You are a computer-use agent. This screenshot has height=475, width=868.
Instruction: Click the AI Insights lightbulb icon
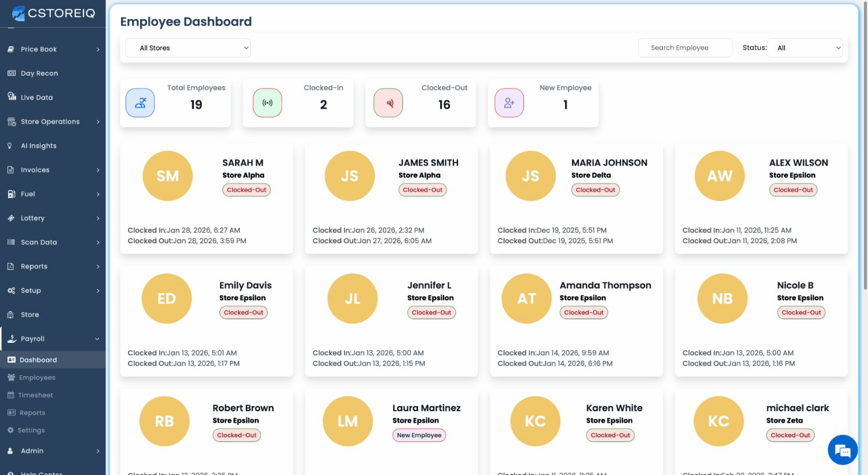click(x=10, y=146)
